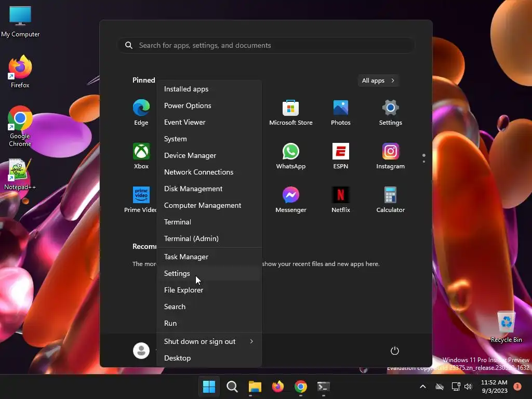The image size is (532, 399).
Task: Choose File Explorer menu entry
Action: point(209,290)
